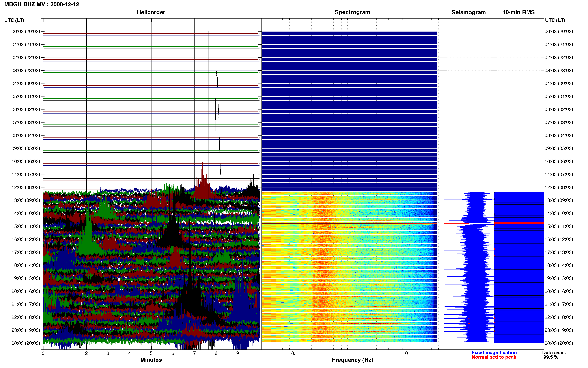Click the '8' tick on Minutes axis
588x368 pixels.
[216, 353]
